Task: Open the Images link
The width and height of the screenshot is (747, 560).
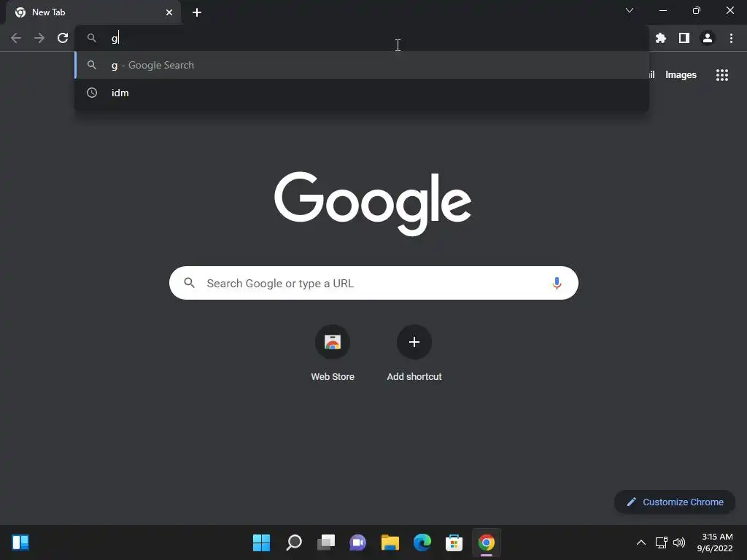Action: 681,75
